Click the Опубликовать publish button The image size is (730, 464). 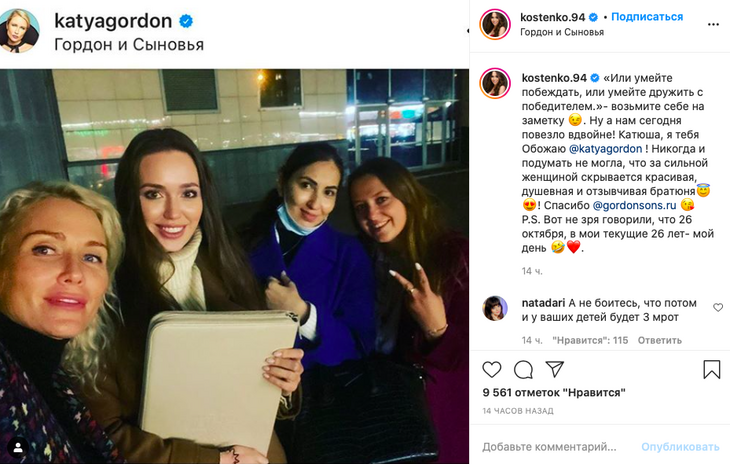point(680,447)
